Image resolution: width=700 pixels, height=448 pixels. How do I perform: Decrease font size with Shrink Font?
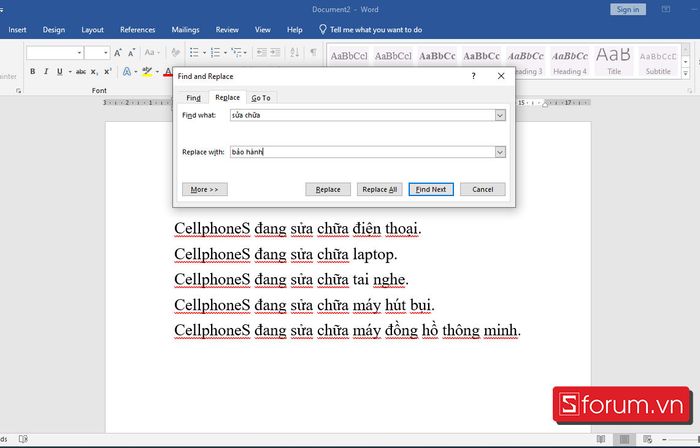(131, 53)
